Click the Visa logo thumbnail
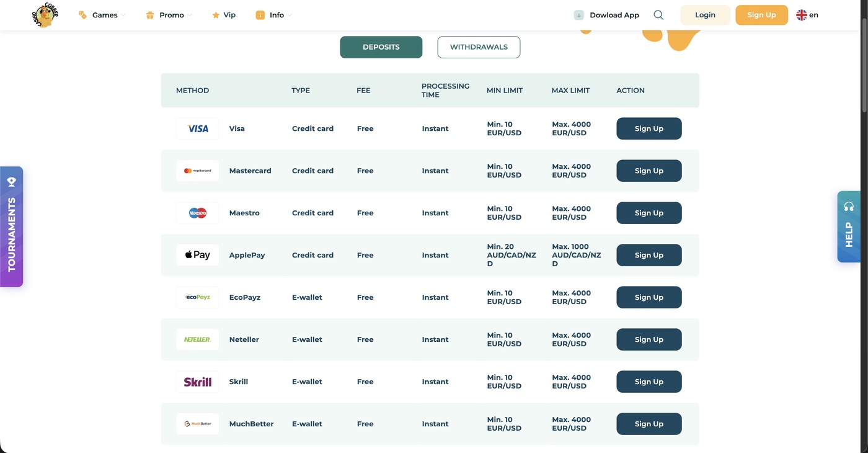The image size is (868, 453). click(x=198, y=128)
